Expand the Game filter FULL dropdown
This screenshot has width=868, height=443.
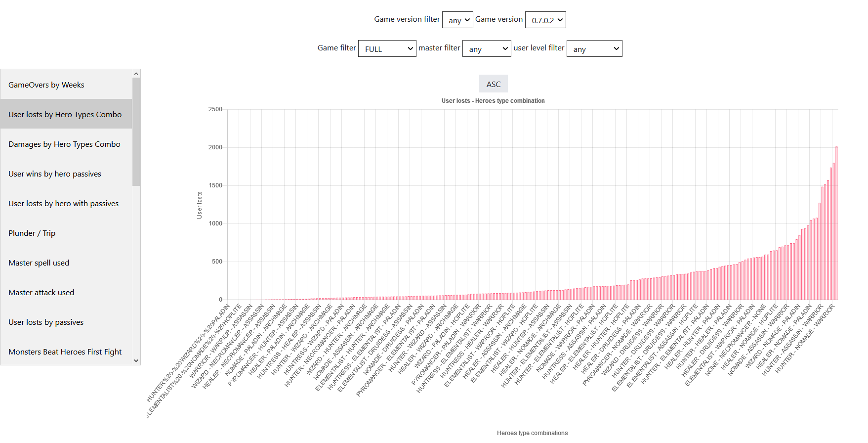click(387, 49)
